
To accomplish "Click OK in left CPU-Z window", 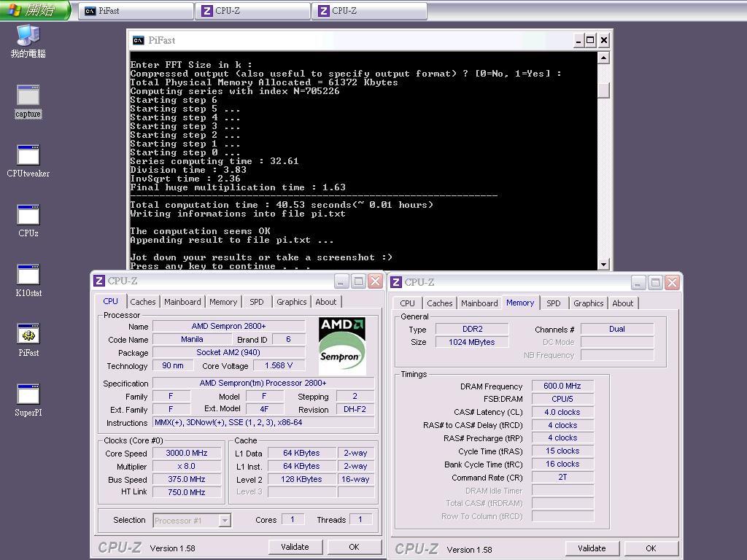I will (x=354, y=547).
